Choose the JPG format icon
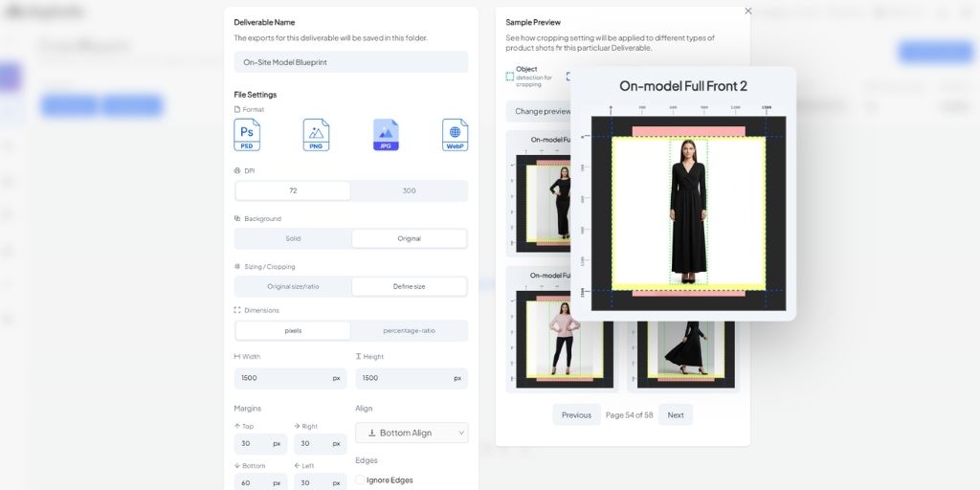980x490 pixels. [x=386, y=135]
